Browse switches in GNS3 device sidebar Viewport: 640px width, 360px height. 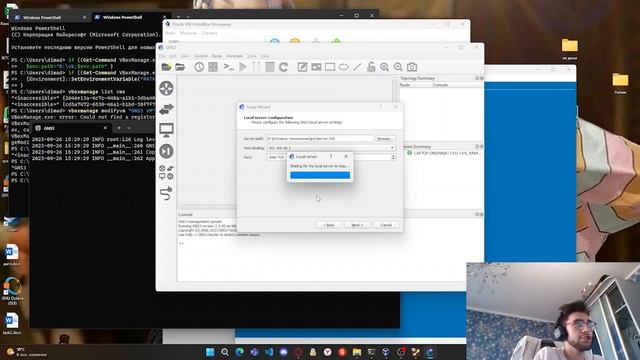tap(166, 109)
